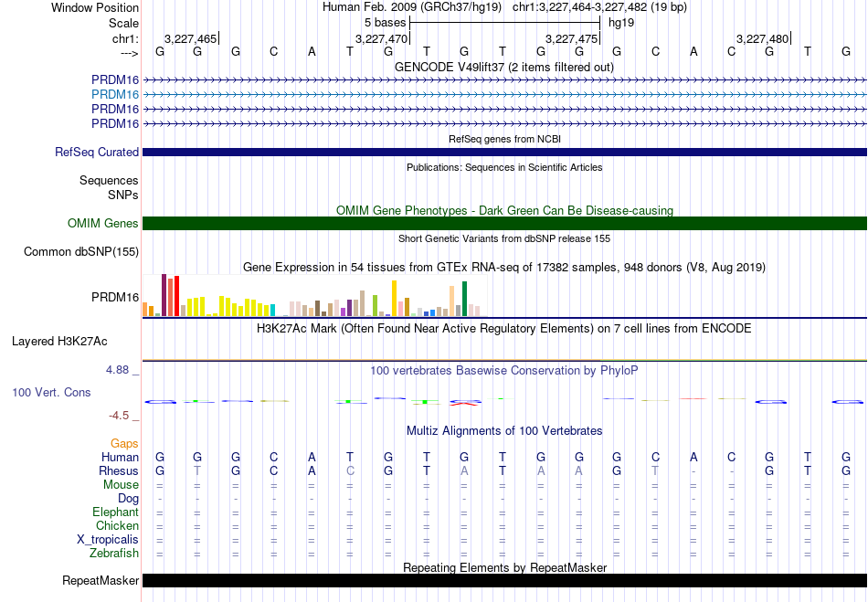Select the light blue PRDM16 transcript label
Screen dimensions: 868x602
[115, 94]
